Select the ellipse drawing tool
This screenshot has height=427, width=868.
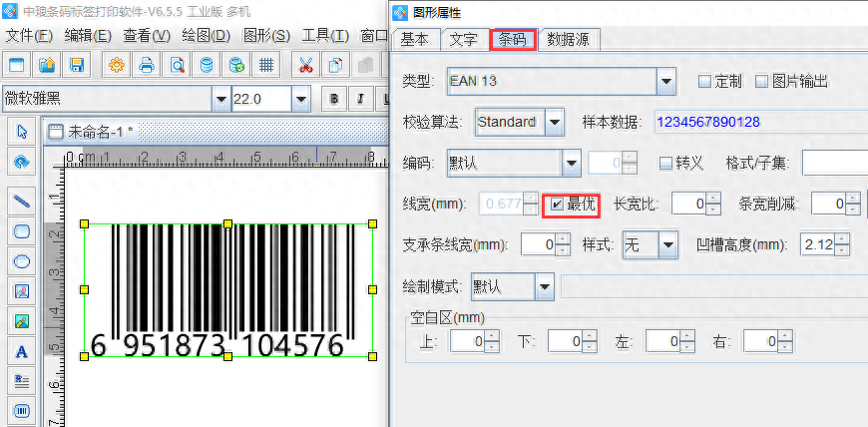click(x=22, y=260)
